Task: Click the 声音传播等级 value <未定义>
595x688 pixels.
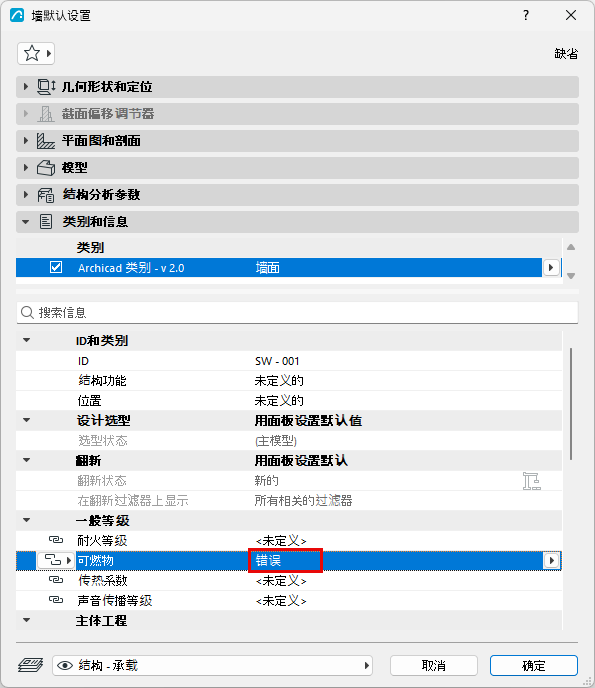Action: [281, 600]
